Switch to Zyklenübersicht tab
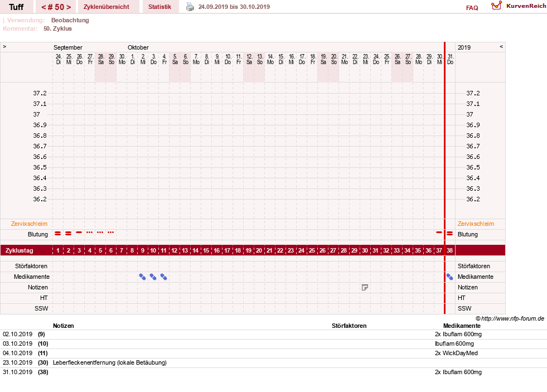Image resolution: width=547 pixels, height=392 pixels. click(x=107, y=7)
